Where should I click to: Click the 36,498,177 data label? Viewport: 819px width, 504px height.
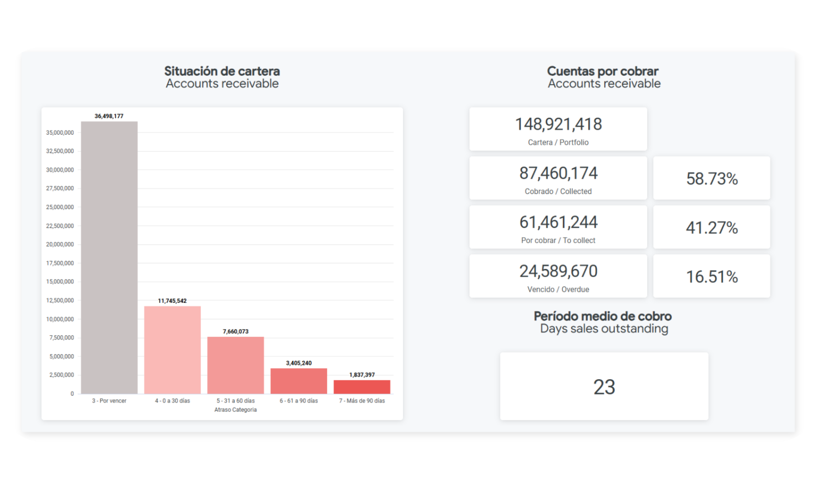pyautogui.click(x=109, y=116)
